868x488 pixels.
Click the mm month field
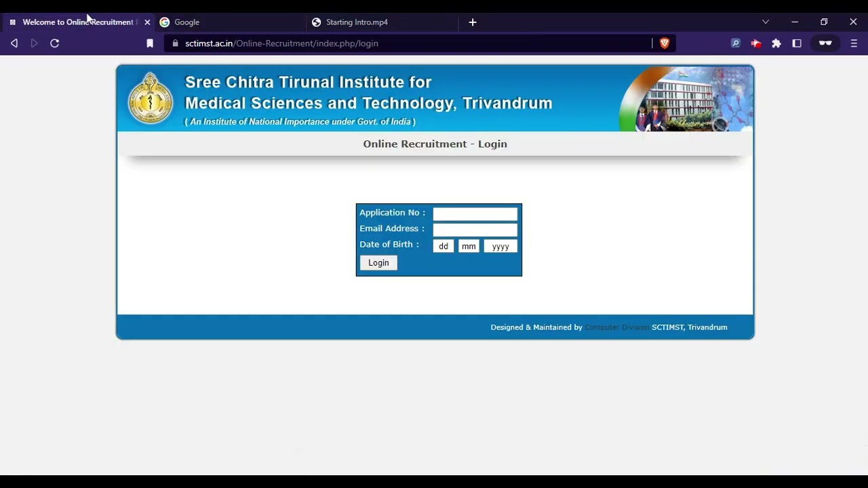469,246
